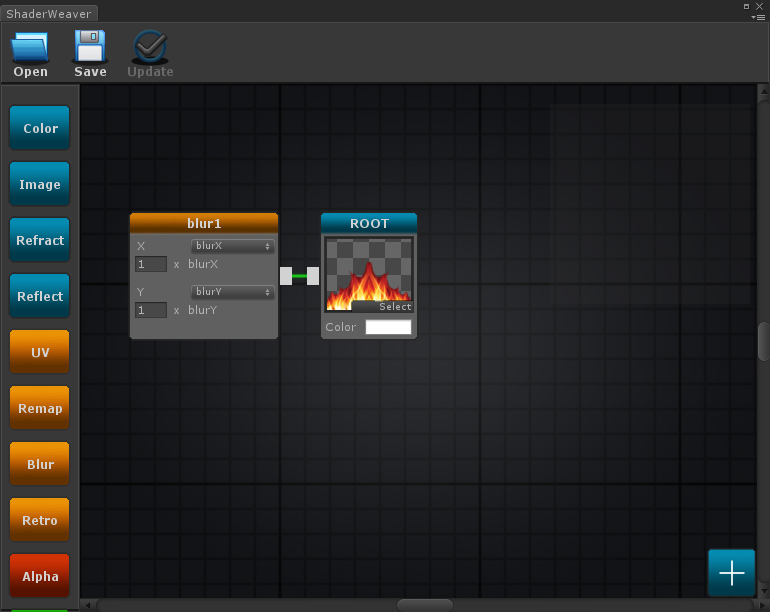This screenshot has height=612, width=770.
Task: Add a Remap node
Action: pos(40,408)
